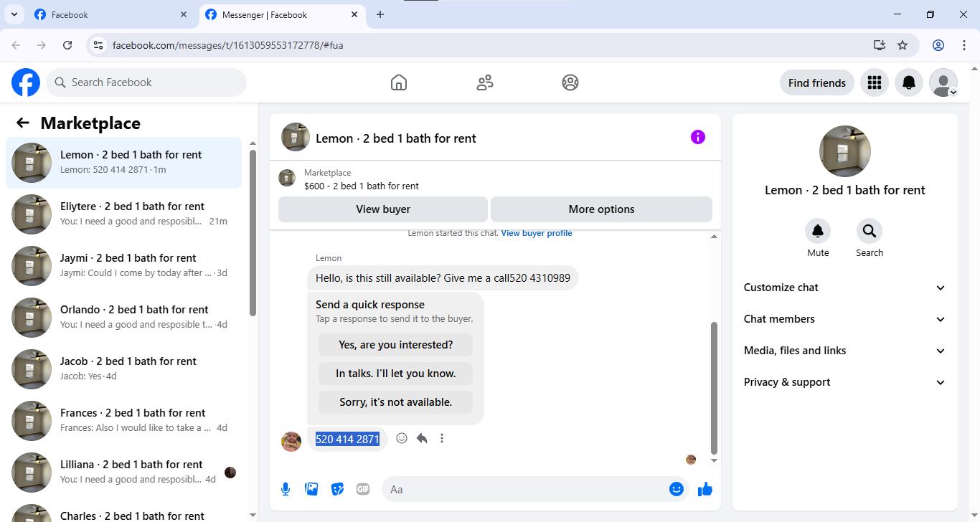View site information icon in address bar
980x522 pixels.
[x=99, y=45]
